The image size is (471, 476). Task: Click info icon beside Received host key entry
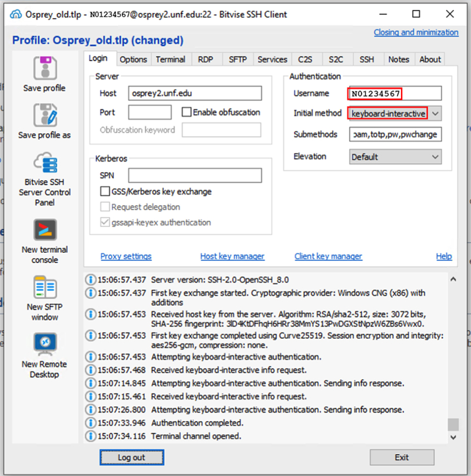[x=91, y=314]
